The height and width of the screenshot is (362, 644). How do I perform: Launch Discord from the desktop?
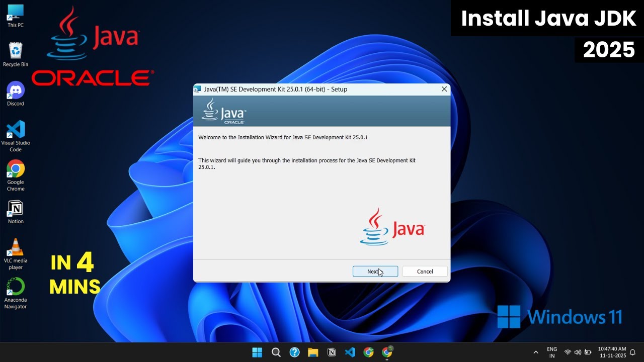coord(16,94)
